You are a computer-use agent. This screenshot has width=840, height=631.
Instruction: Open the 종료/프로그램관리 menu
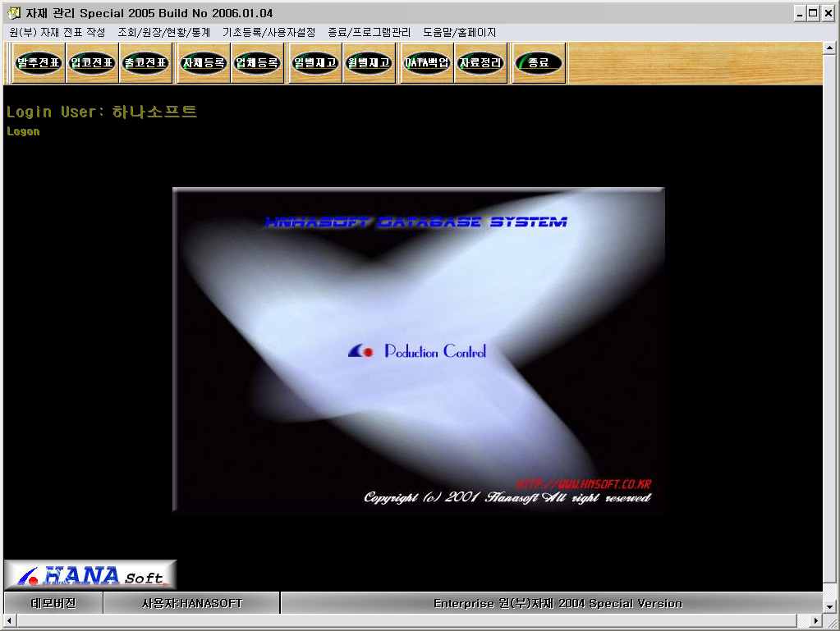click(x=370, y=32)
